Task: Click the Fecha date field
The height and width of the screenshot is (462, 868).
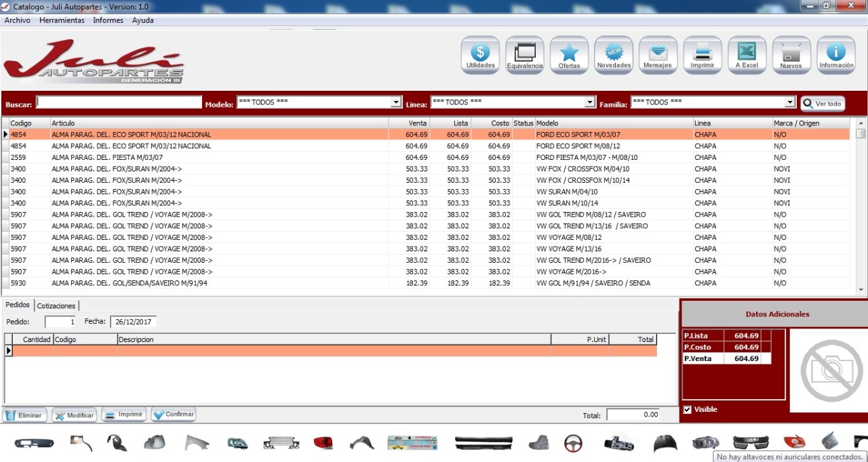Action: point(134,322)
